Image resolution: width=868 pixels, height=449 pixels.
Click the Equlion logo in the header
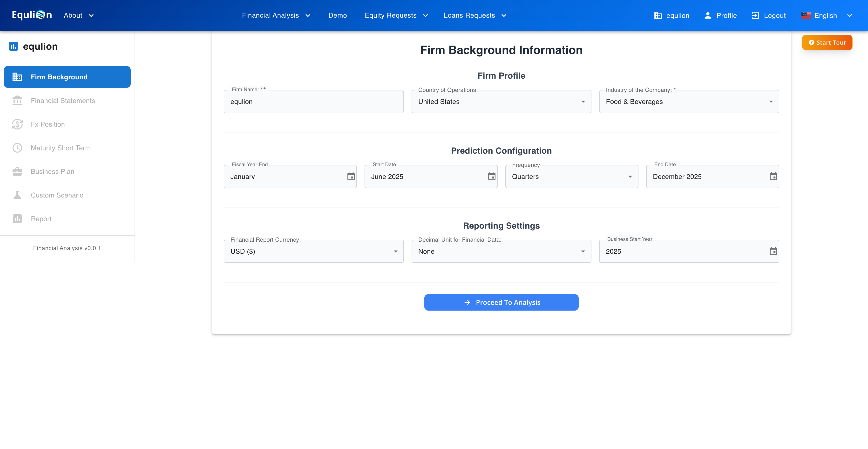click(x=32, y=15)
